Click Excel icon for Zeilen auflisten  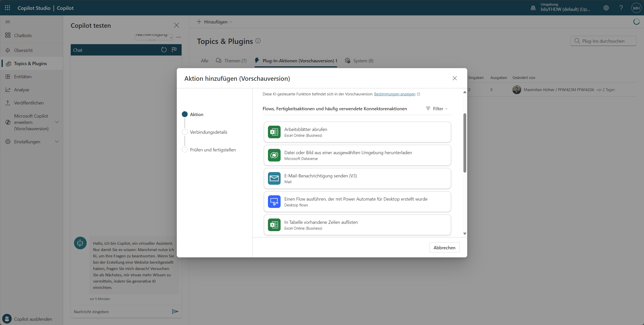point(274,225)
